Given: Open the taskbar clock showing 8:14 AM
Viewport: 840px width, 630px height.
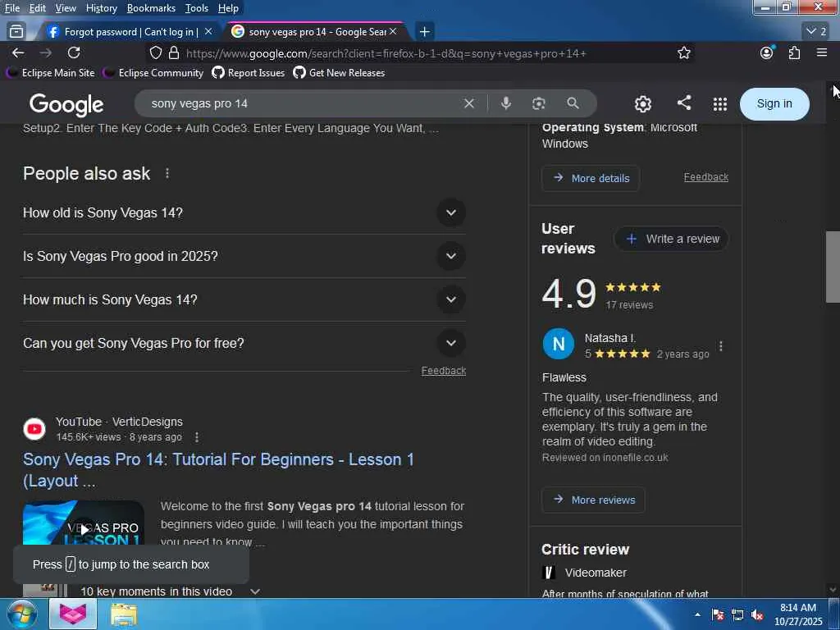Looking at the screenshot, I should coord(798,614).
